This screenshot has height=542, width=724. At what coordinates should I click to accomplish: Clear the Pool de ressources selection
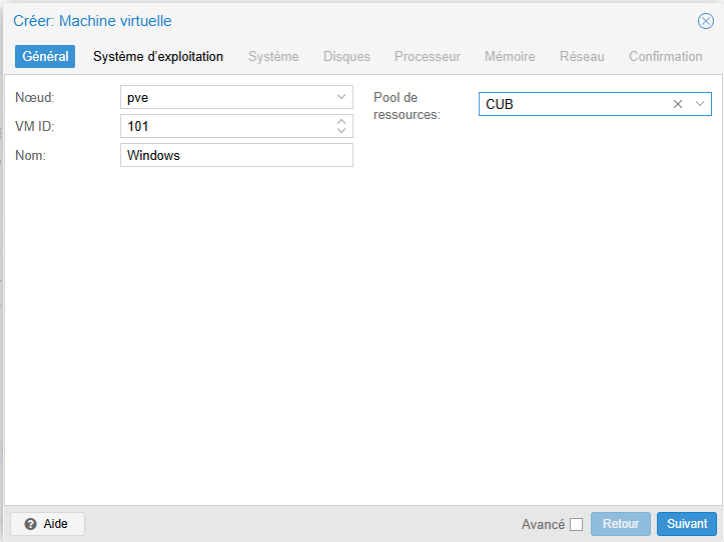(677, 104)
